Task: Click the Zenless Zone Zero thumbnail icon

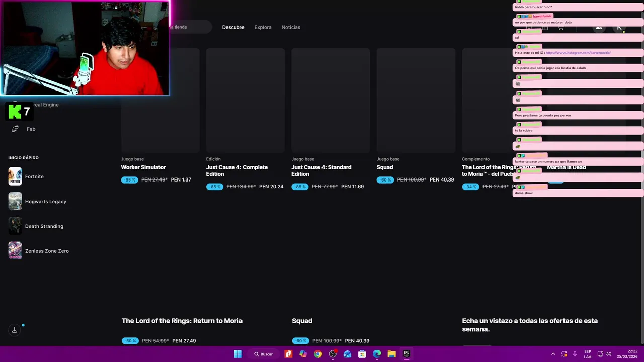Action: coord(15,250)
